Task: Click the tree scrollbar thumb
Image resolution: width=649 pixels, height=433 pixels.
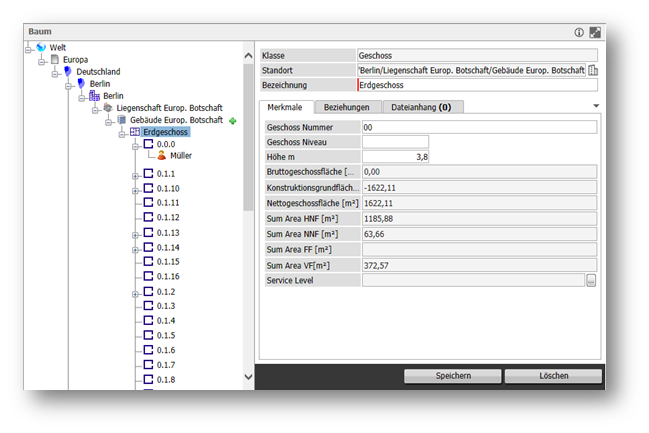Action: tap(248, 138)
